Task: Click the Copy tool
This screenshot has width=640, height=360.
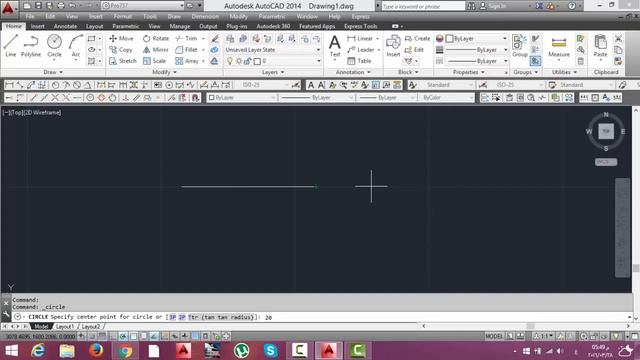Action: (121, 49)
